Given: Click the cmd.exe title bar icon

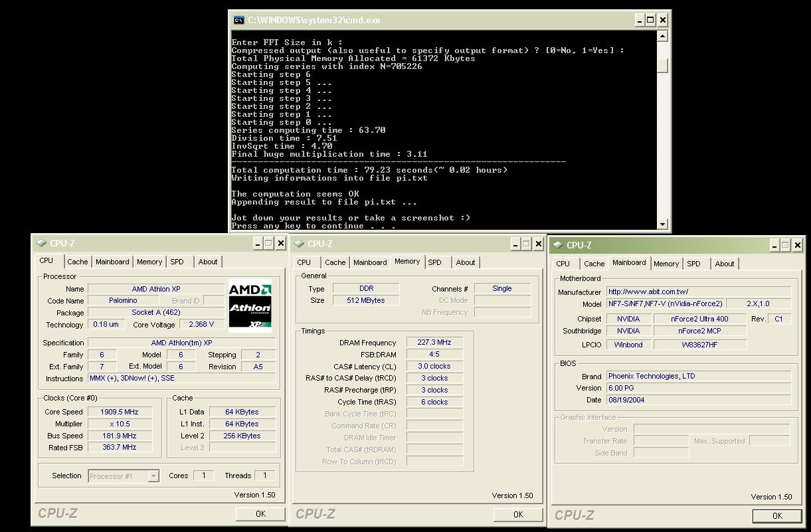Looking at the screenshot, I should [x=238, y=20].
